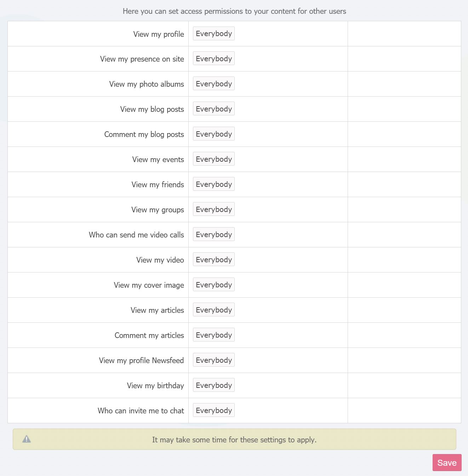
Task: Expand the View my birthday permission selector
Action: 214,385
